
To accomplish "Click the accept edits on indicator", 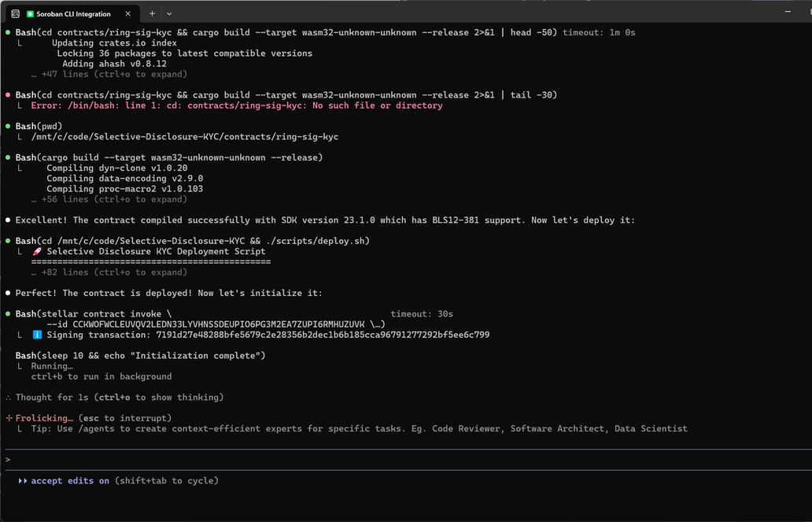I will pyautogui.click(x=70, y=480).
